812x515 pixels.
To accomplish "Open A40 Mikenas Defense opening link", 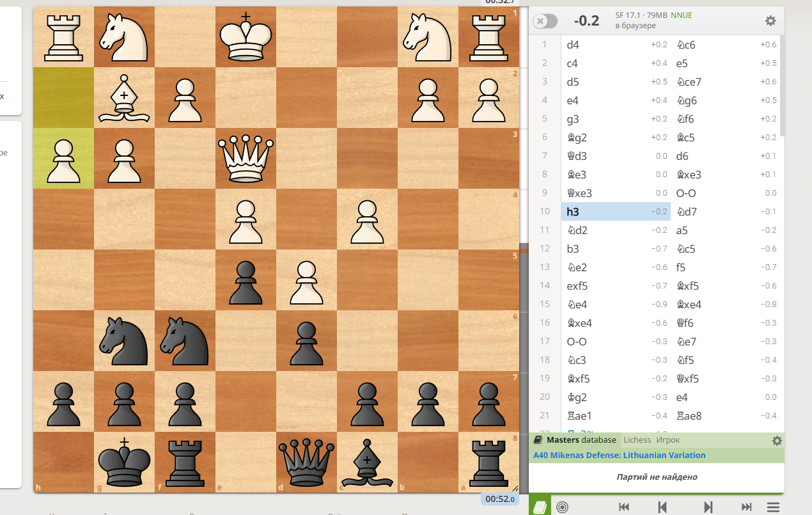I will coord(620,456).
